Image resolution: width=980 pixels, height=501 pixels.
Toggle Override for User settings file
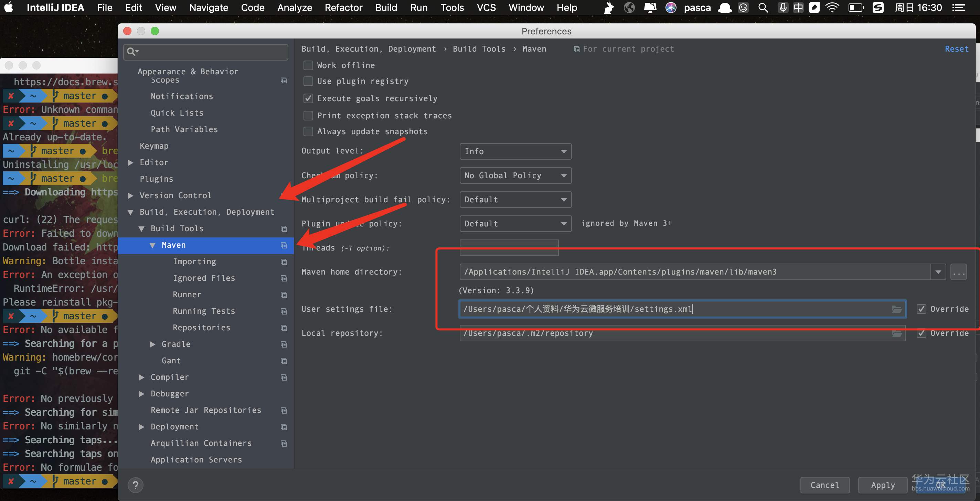tap(922, 309)
